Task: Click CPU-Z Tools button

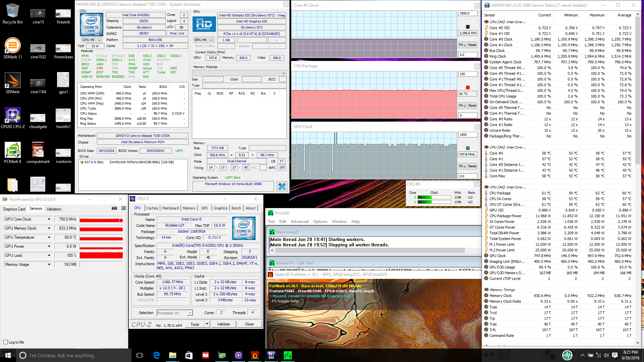Action: point(195,324)
